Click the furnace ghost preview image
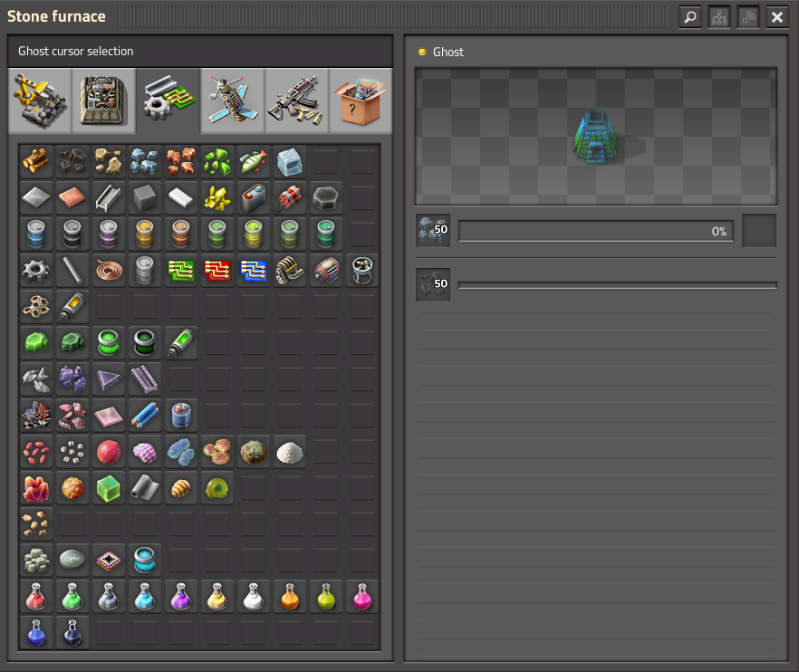The height and width of the screenshot is (672, 799). 596,137
